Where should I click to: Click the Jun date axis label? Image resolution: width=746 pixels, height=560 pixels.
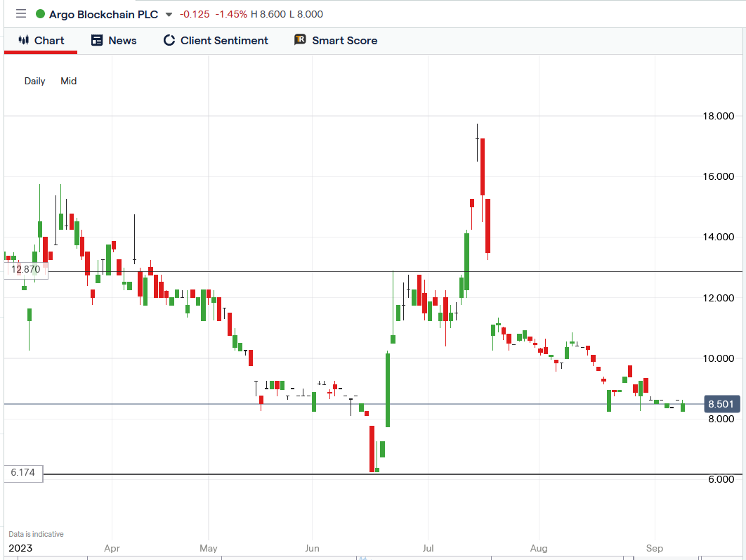tap(312, 548)
